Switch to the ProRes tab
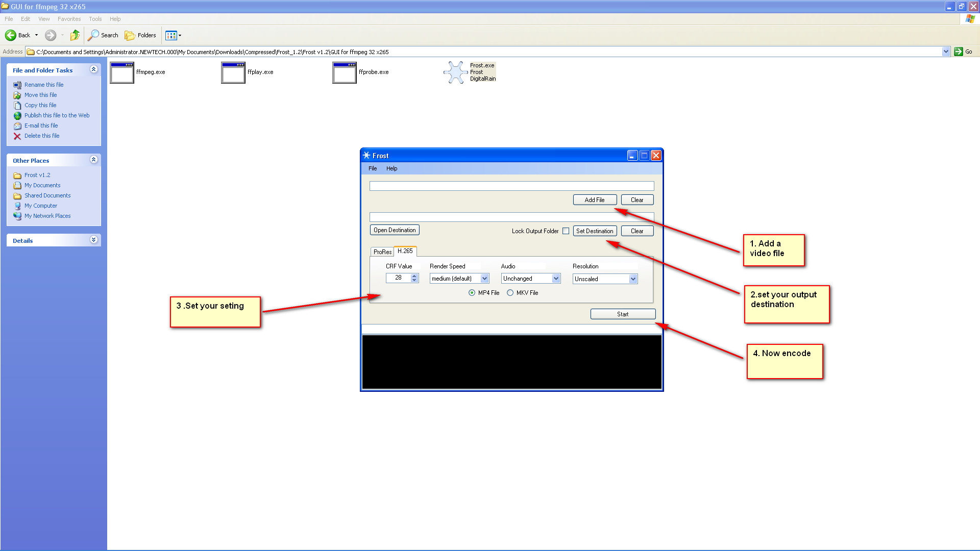Image resolution: width=980 pixels, height=551 pixels. 382,252
